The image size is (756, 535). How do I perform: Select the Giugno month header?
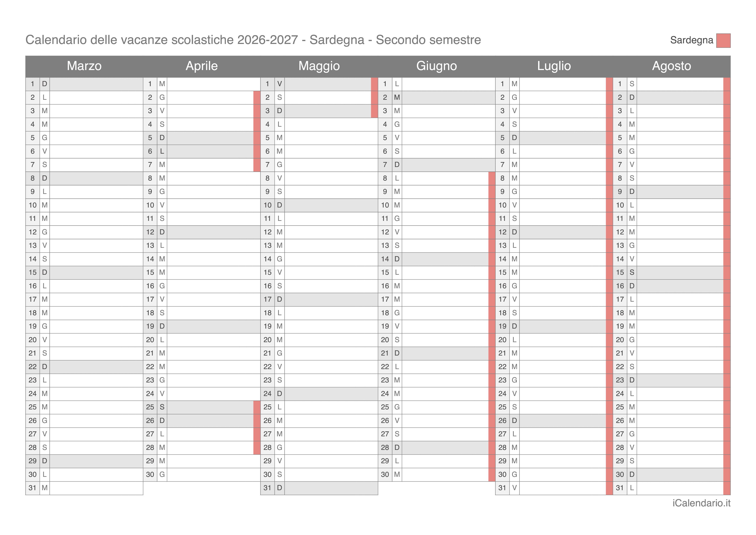pyautogui.click(x=436, y=66)
